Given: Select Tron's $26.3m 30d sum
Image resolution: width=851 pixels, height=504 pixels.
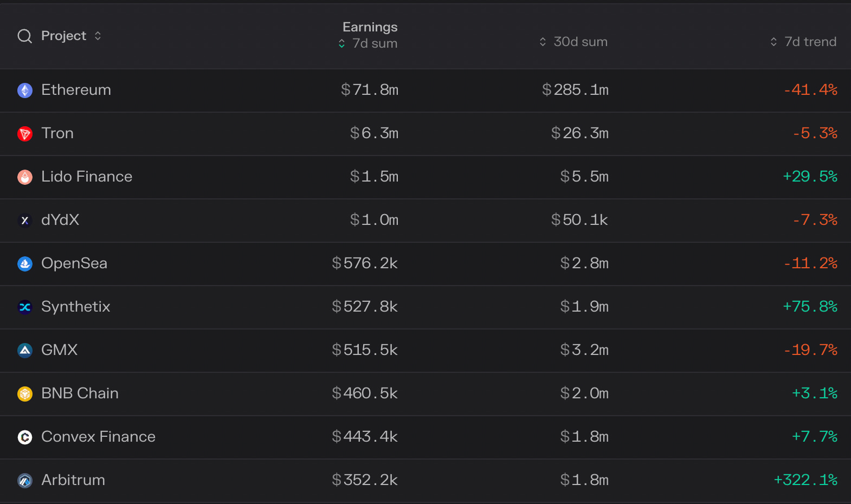Looking at the screenshot, I should [x=580, y=133].
